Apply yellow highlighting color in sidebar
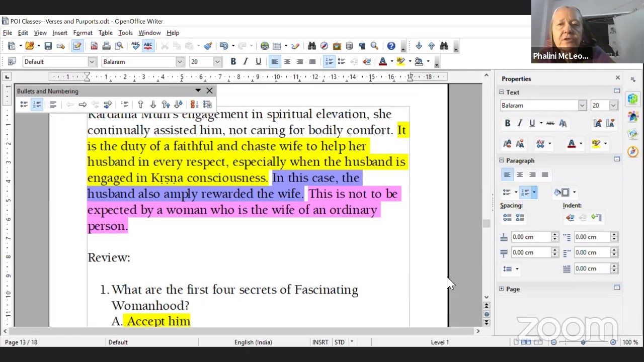The width and height of the screenshot is (644, 362). (596, 144)
